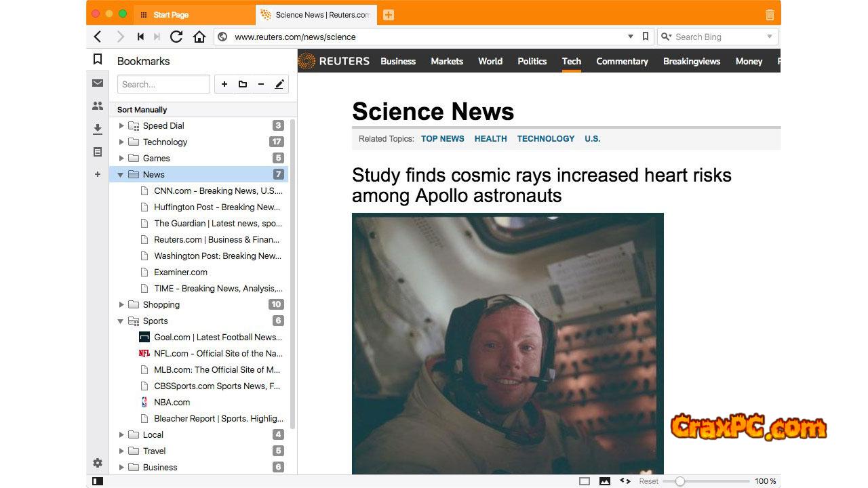The height and width of the screenshot is (488, 868).
Task: Click the new folder icon in Bookmarks
Action: [243, 84]
